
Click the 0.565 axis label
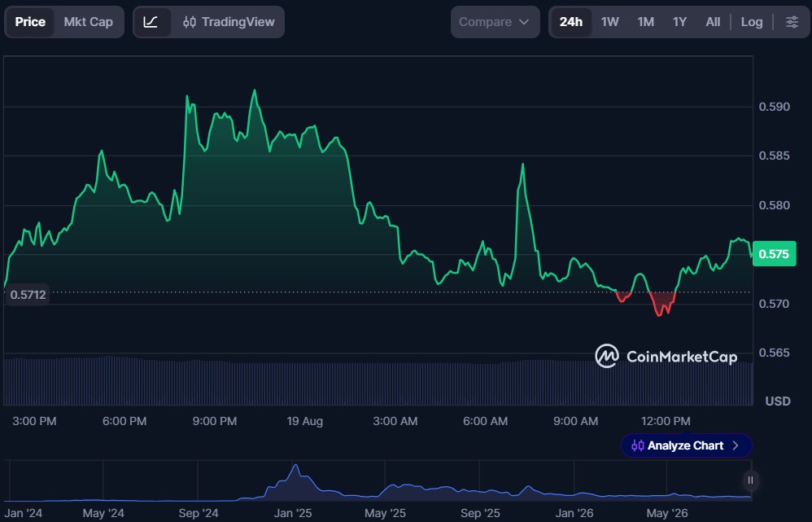[775, 353]
